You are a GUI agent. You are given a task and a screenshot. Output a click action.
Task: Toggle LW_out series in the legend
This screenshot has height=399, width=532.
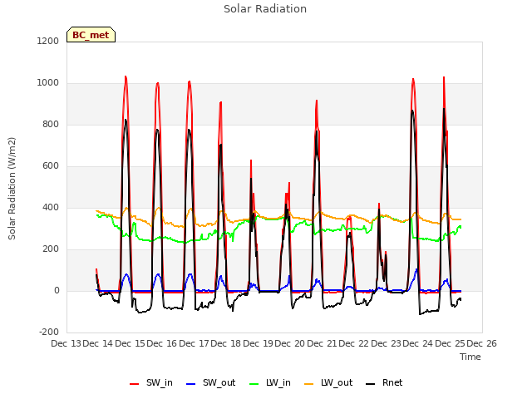(x=328, y=382)
